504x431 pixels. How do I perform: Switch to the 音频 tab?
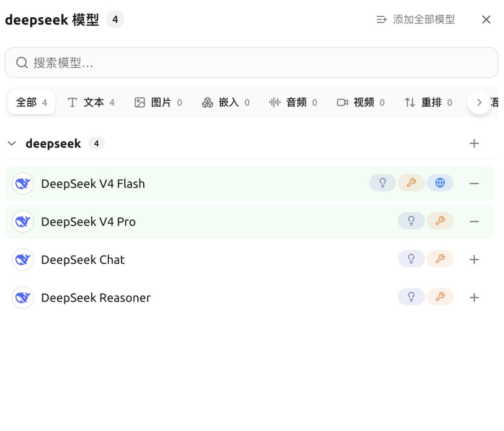coord(293,103)
